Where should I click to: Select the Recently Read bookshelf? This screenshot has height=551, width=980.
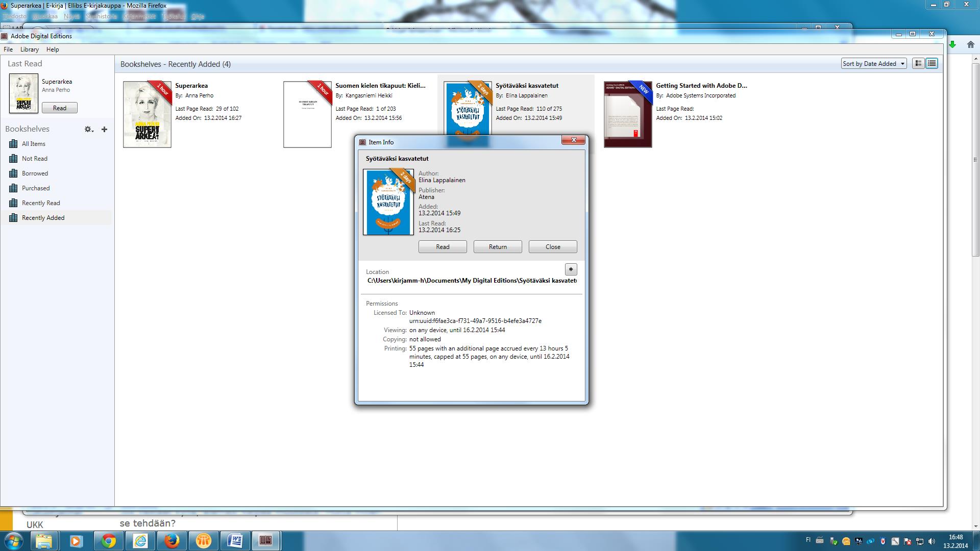(x=56, y=203)
